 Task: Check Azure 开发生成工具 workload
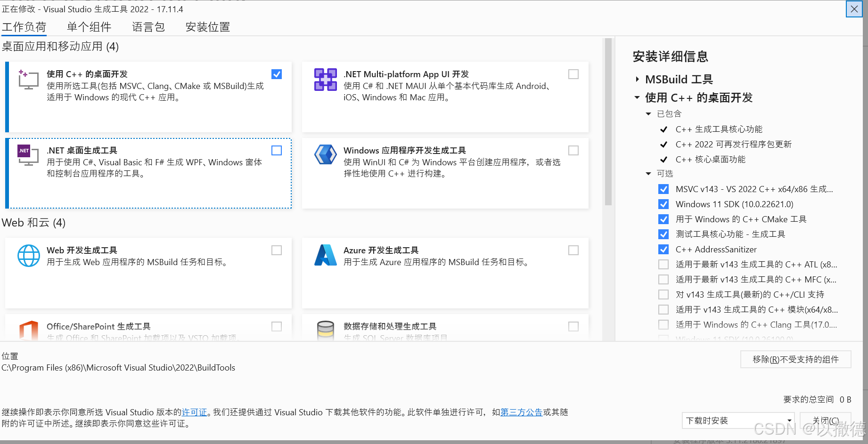(x=573, y=250)
